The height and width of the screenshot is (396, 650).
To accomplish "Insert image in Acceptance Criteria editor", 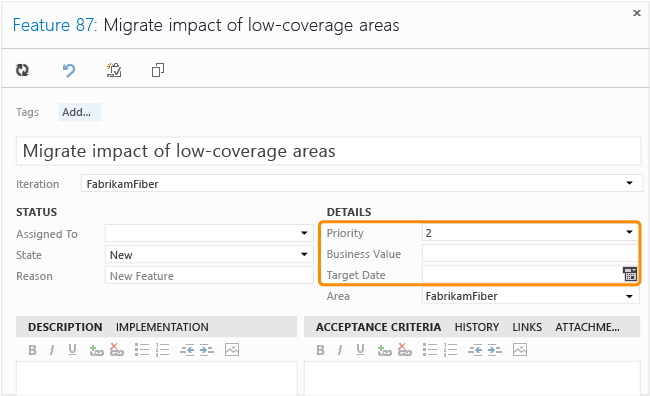I will coord(520,350).
